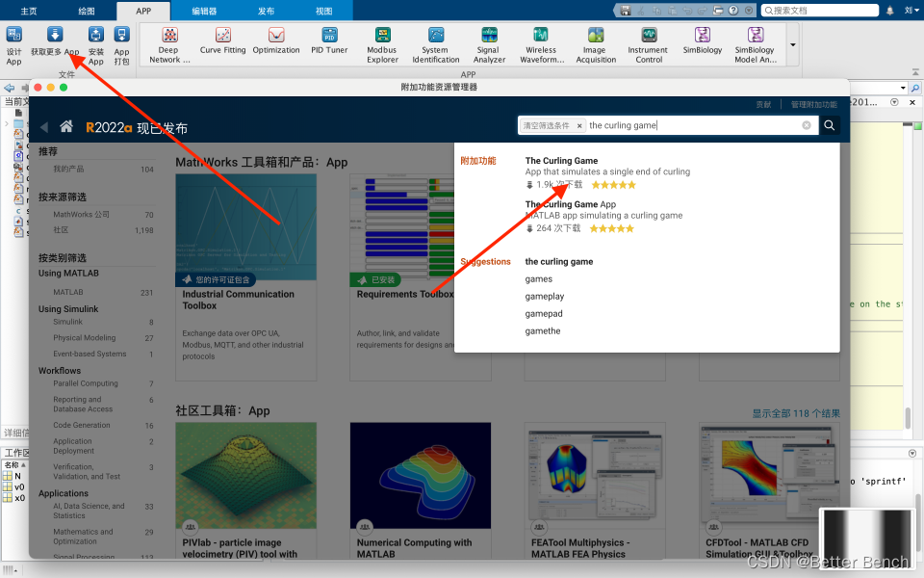Launch SimBiology Model Analyzer app
The width and height of the screenshot is (924, 578).
point(756,45)
